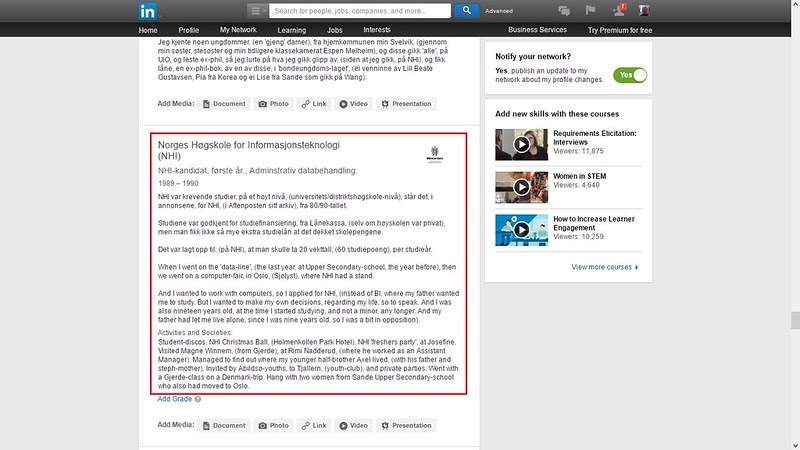Click the 1989 – 1990 date range
Image resolution: width=800 pixels, height=450 pixels.
pos(178,183)
